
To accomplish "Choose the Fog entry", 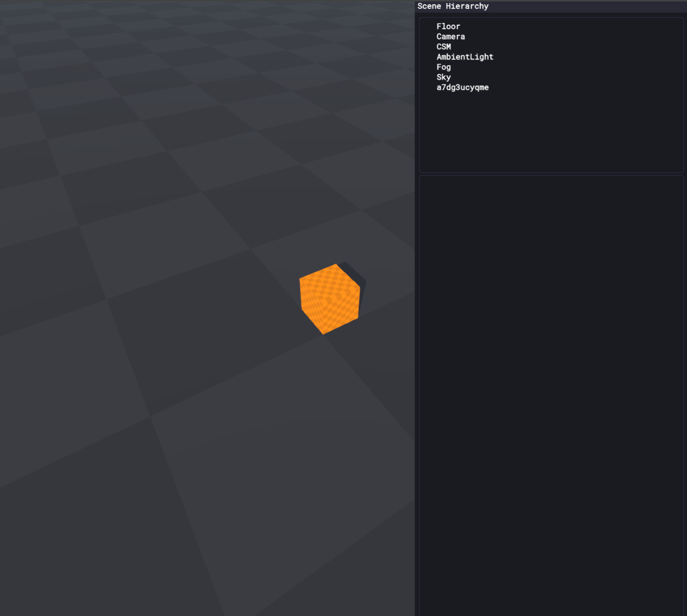I will pos(443,67).
